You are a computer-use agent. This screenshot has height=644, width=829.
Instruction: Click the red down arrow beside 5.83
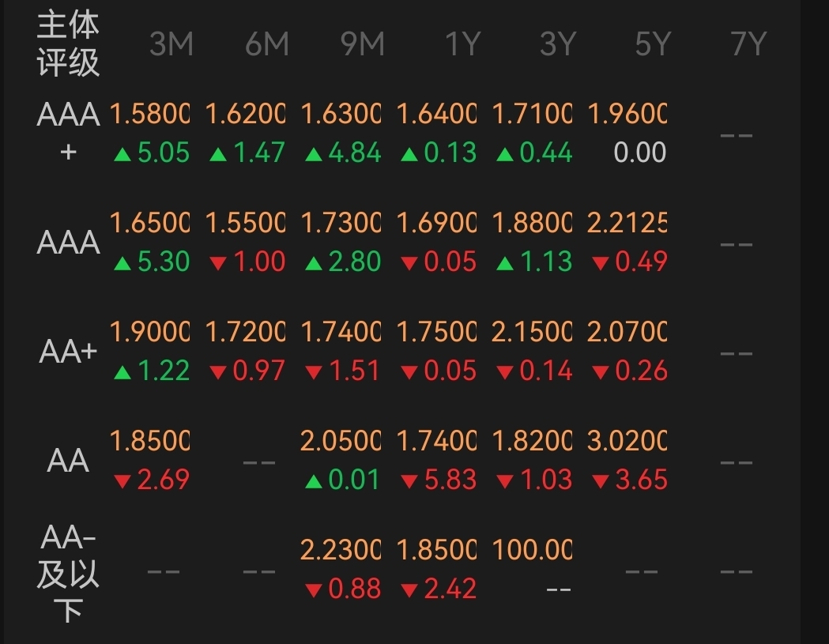tap(409, 481)
